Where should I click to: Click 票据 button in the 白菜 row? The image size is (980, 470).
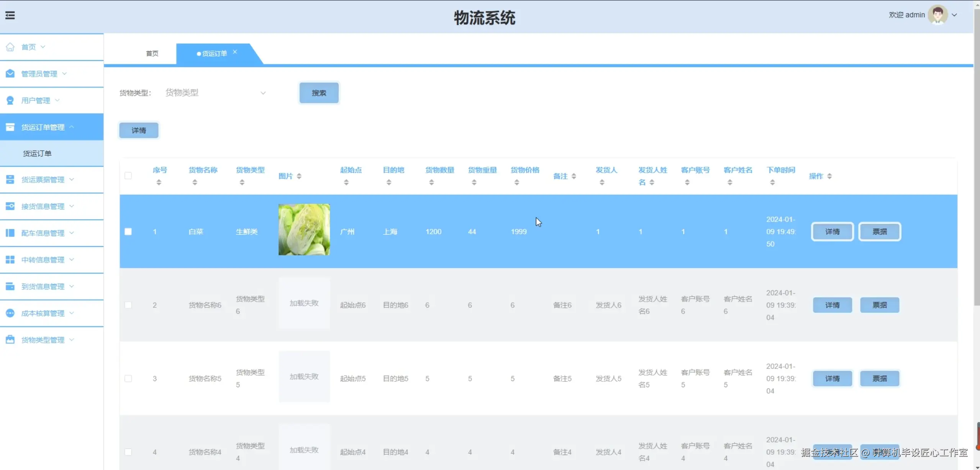[880, 232]
